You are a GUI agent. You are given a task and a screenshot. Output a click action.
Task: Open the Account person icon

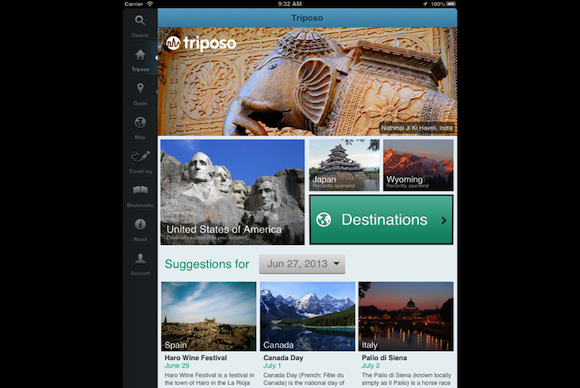pos(140,258)
